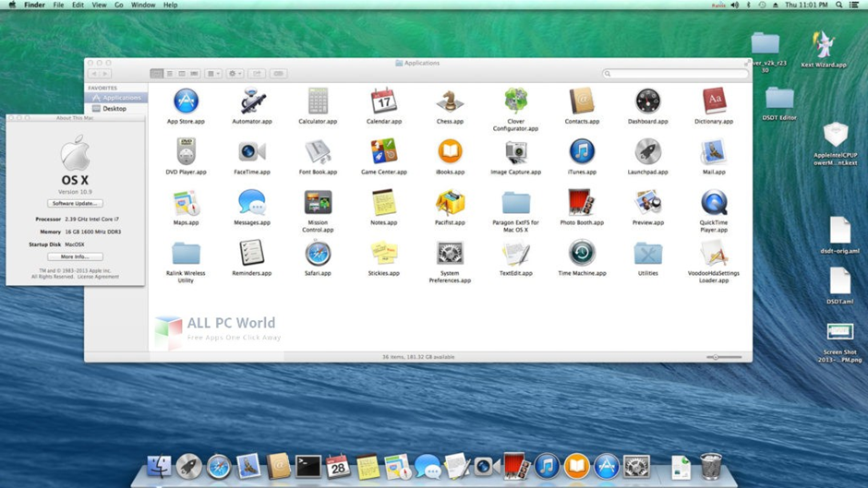Select Time Machine.app icon
The width and height of the screenshot is (868, 488).
(582, 254)
